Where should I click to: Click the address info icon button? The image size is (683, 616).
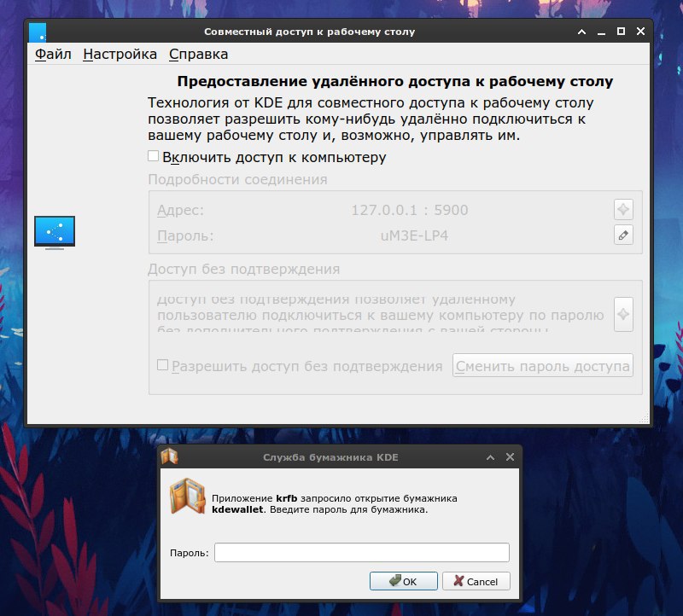tap(623, 209)
